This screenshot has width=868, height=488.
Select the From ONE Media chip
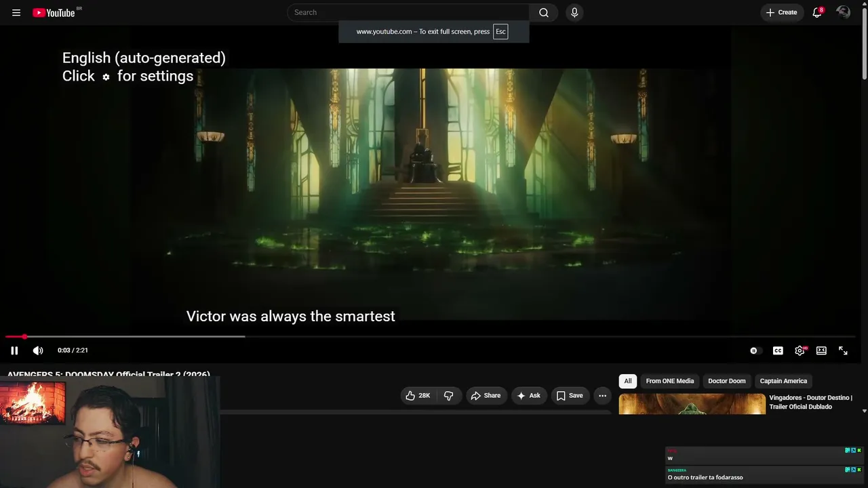click(670, 381)
